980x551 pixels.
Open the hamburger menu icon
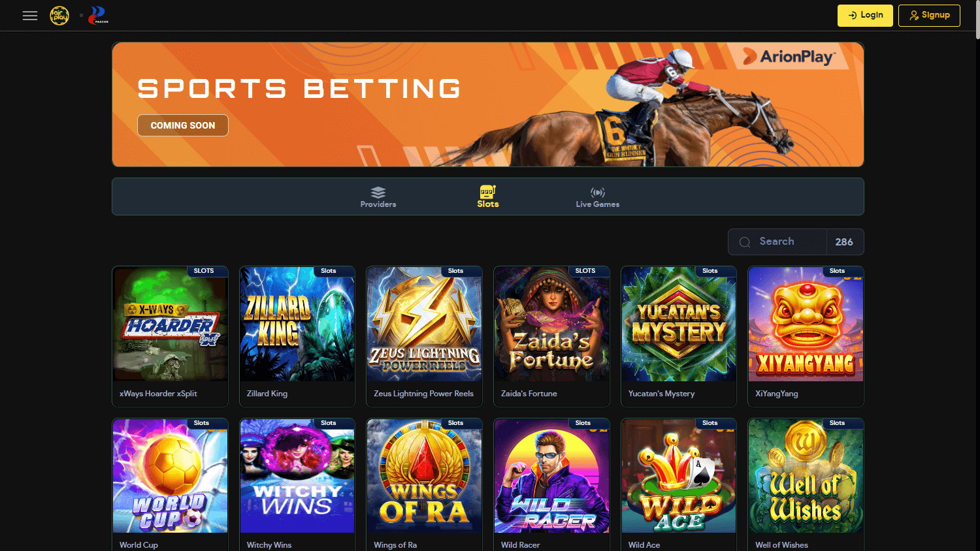(30, 16)
